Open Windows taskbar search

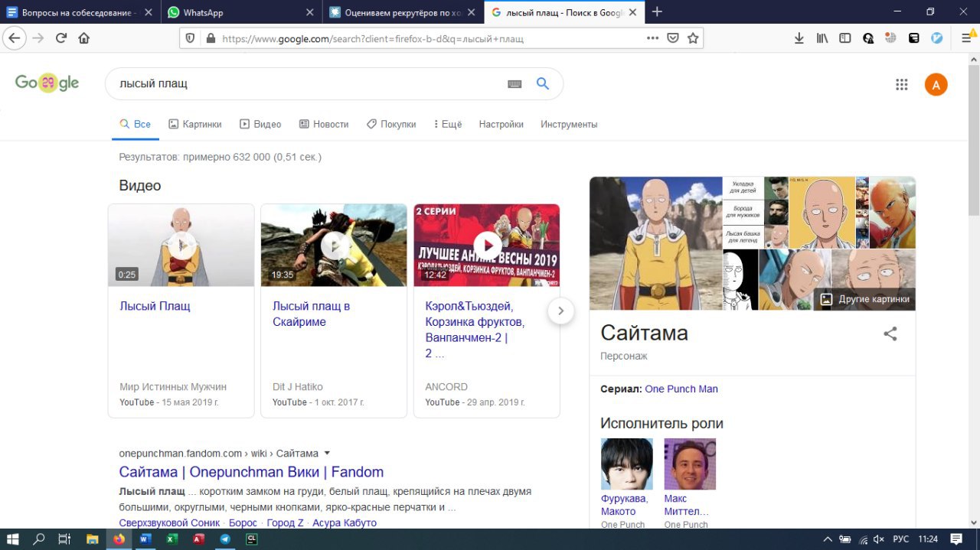click(x=39, y=539)
